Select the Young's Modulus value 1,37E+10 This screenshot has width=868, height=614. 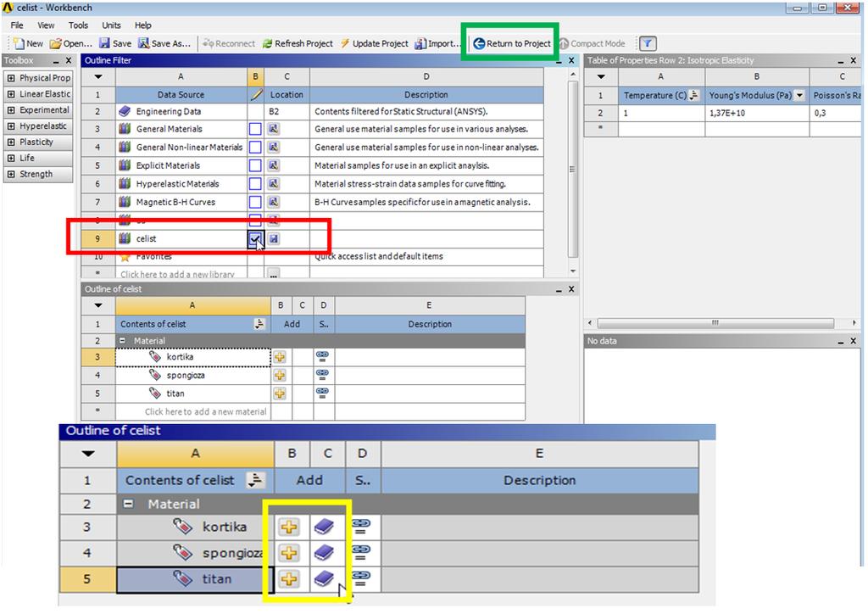pyautogui.click(x=757, y=113)
